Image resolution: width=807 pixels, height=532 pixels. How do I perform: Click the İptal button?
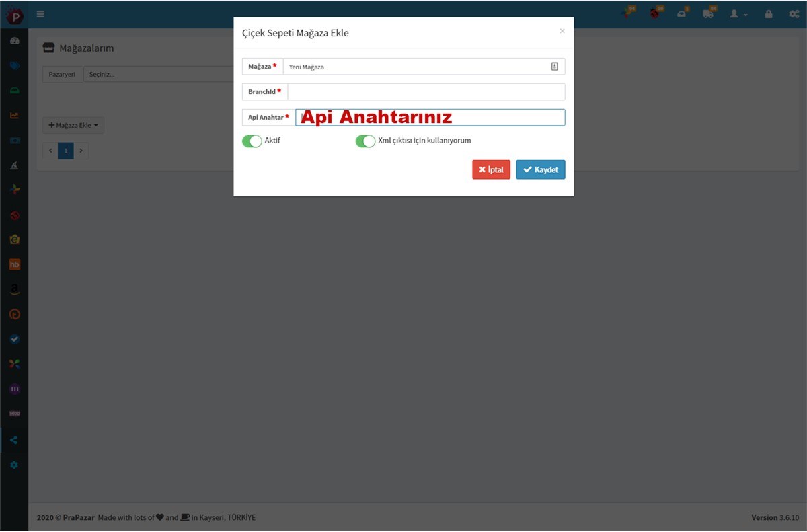pyautogui.click(x=492, y=169)
